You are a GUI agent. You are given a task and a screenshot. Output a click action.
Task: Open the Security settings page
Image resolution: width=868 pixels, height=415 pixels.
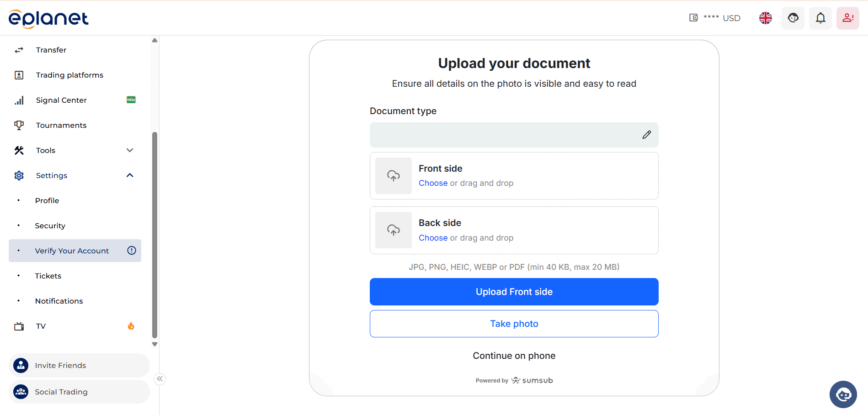(x=50, y=225)
